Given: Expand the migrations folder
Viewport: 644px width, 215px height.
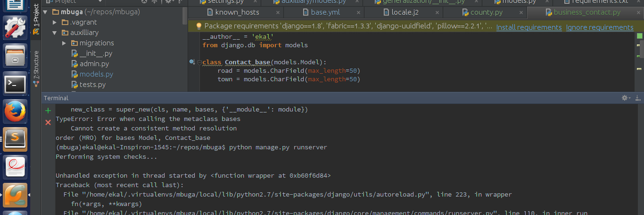Looking at the screenshot, I should pyautogui.click(x=65, y=43).
